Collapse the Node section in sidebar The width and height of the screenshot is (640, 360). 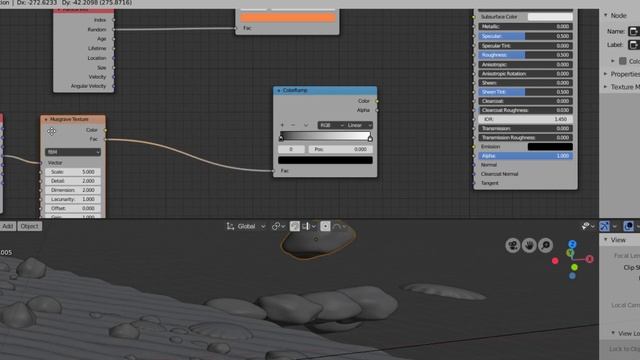click(606, 15)
